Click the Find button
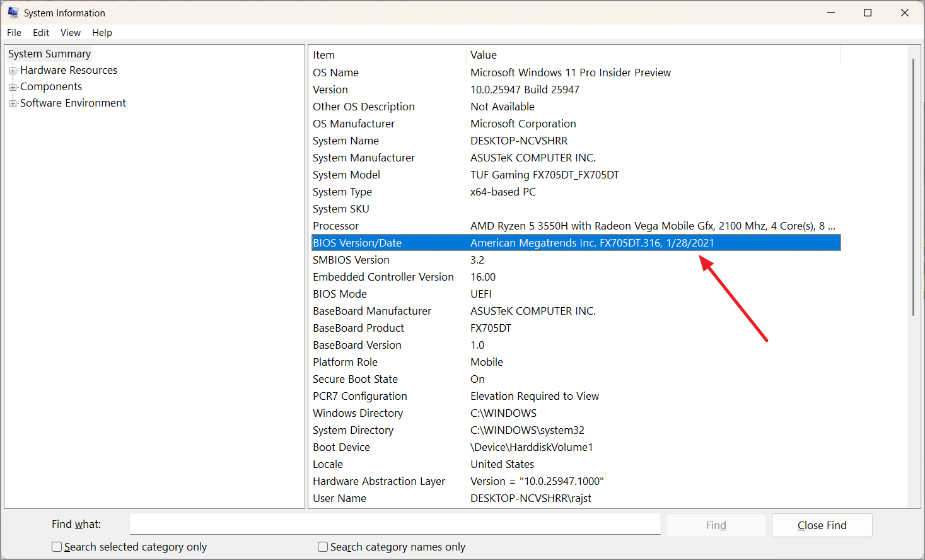The width and height of the screenshot is (925, 560). point(716,525)
